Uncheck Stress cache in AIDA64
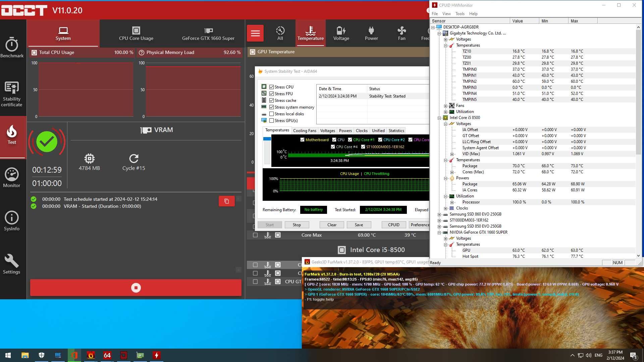The image size is (644, 362). pos(272,101)
